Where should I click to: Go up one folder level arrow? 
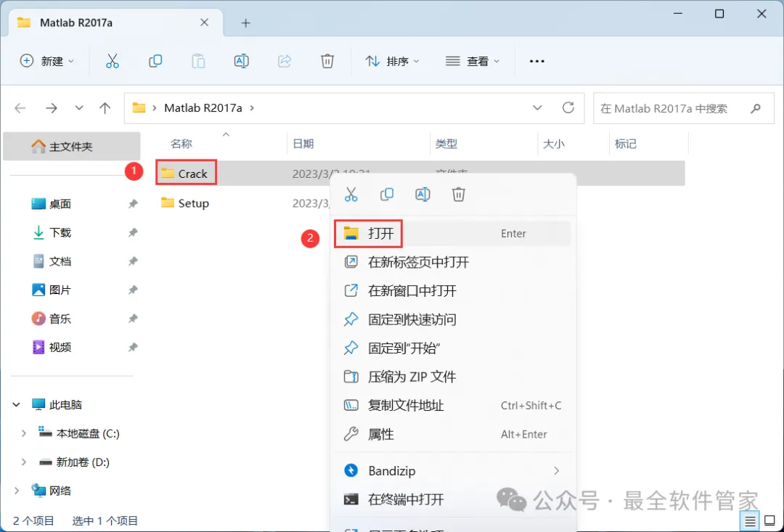[x=105, y=108]
